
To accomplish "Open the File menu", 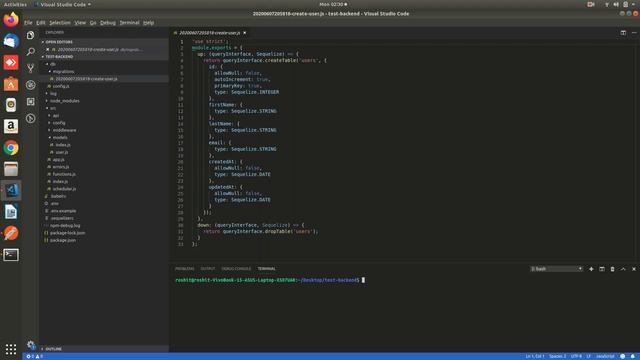I will click(x=28, y=23).
